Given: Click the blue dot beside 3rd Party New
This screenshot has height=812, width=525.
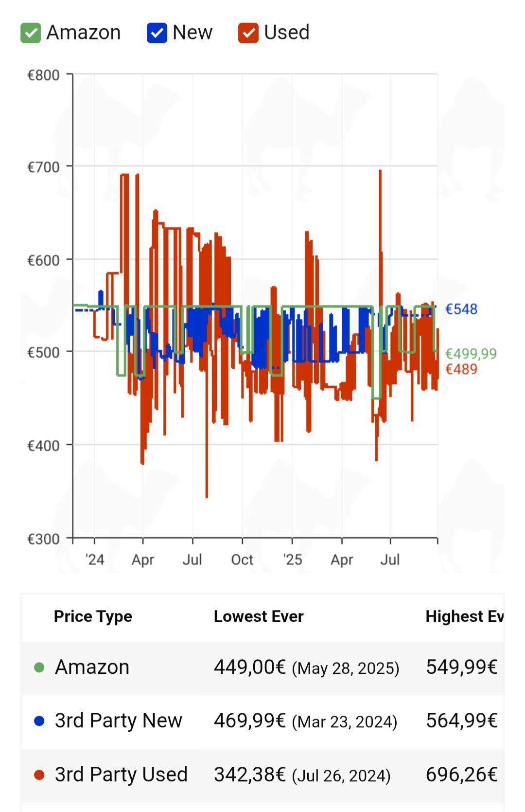Looking at the screenshot, I should pos(39,721).
